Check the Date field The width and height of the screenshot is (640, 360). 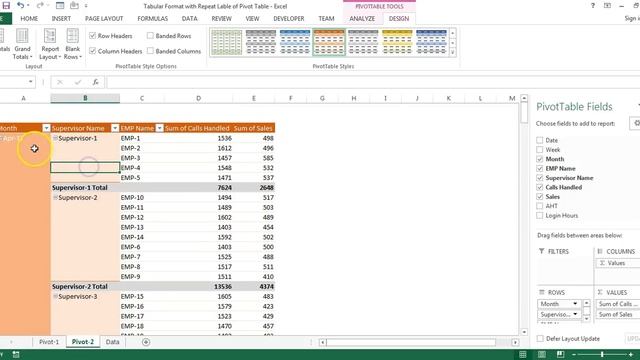(540, 140)
